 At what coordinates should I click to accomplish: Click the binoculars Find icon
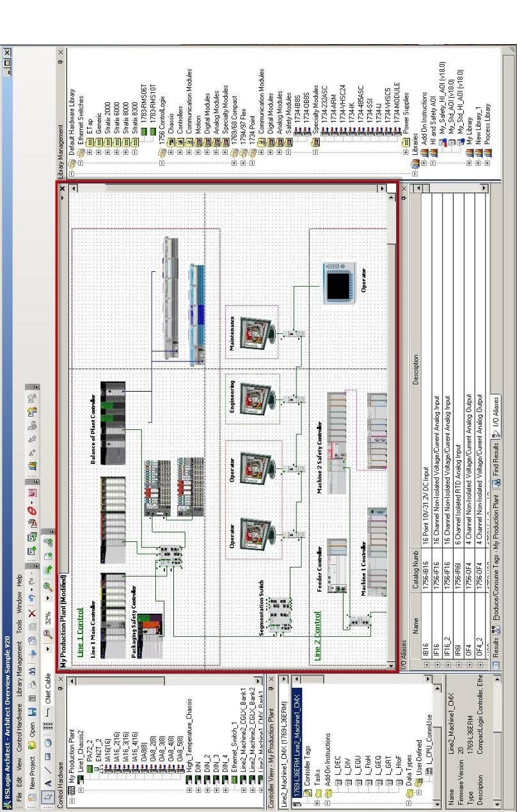[32, 673]
